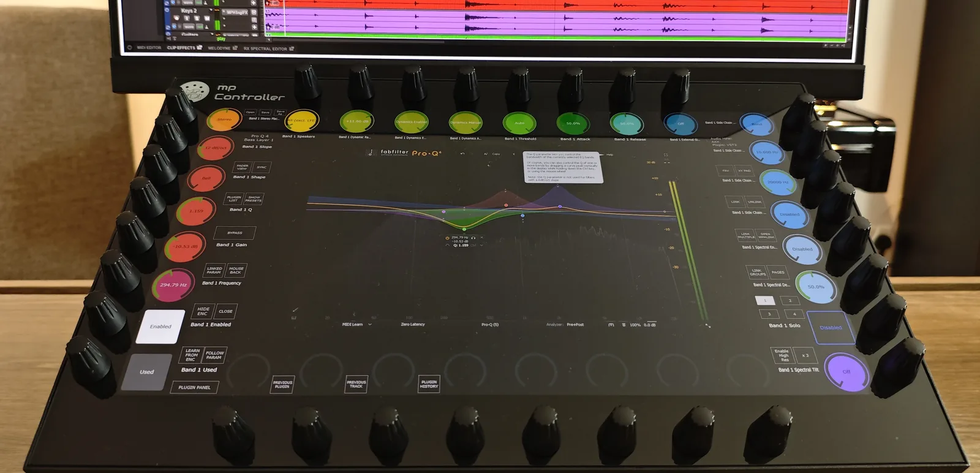980x473 pixels.
Task: Tap the Band 1 Q 1.159 dial
Action: click(x=196, y=211)
